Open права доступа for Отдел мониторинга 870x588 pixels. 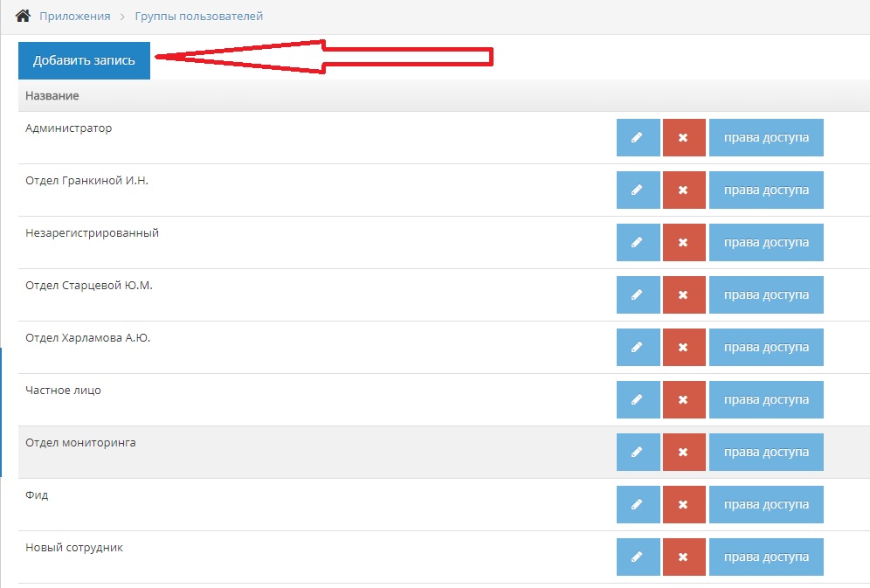point(766,453)
